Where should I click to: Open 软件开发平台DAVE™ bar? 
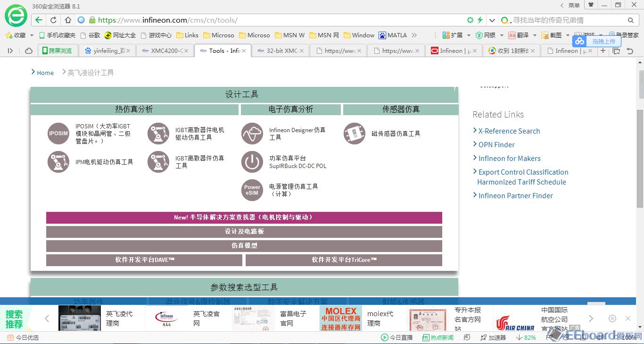click(144, 260)
